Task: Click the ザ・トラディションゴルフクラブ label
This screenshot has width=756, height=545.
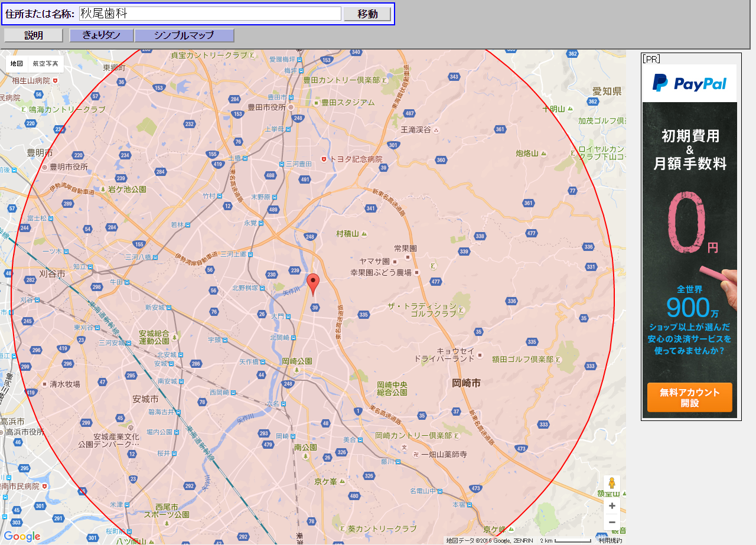Action: coord(422,309)
